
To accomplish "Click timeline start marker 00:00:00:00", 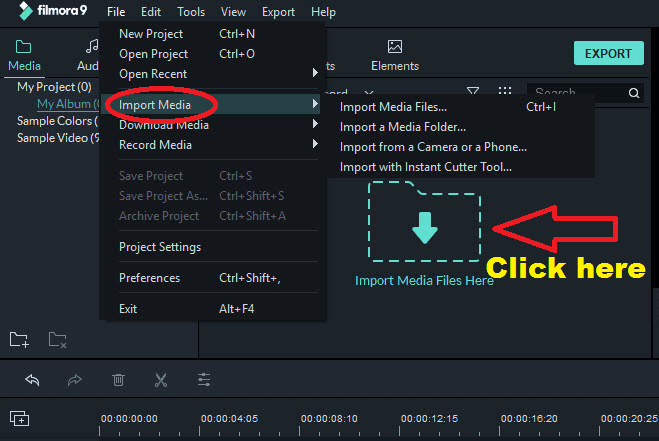I will click(x=129, y=419).
